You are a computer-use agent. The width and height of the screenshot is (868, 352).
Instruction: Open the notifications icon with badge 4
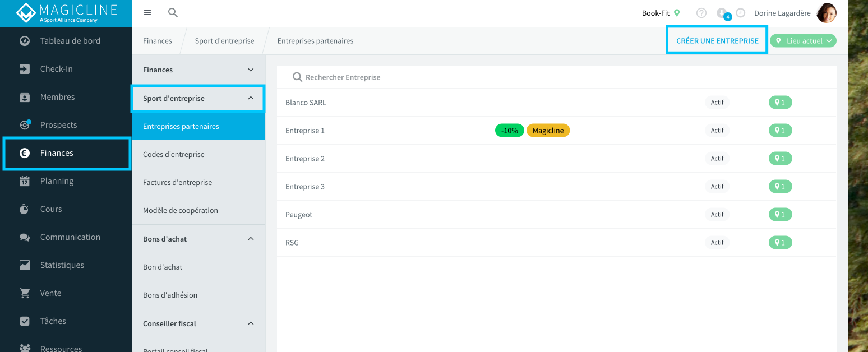pyautogui.click(x=723, y=13)
